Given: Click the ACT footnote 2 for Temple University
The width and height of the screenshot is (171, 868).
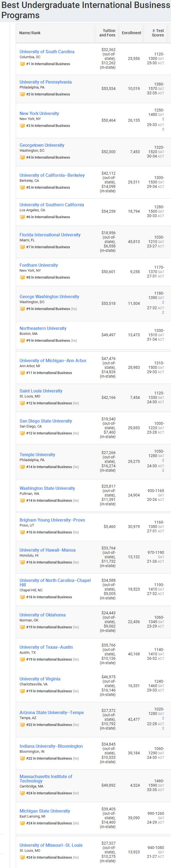Looking at the screenshot, I should 163,470.
